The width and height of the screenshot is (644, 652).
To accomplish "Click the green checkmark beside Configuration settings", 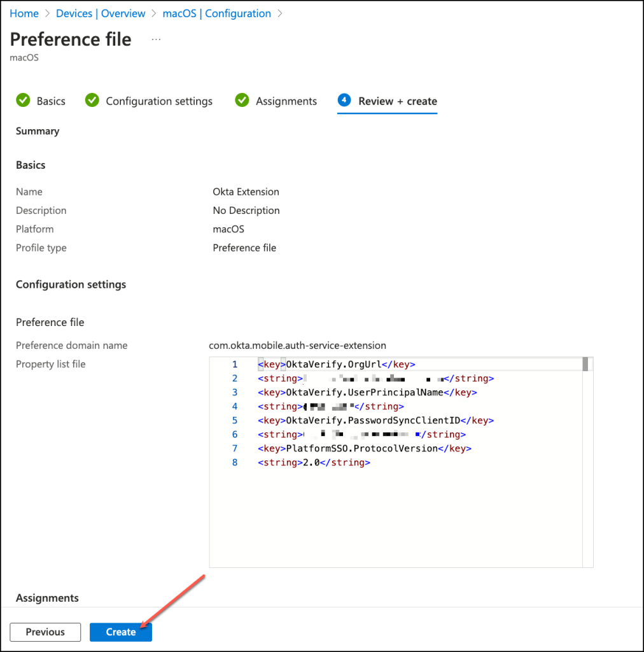I will [x=92, y=101].
